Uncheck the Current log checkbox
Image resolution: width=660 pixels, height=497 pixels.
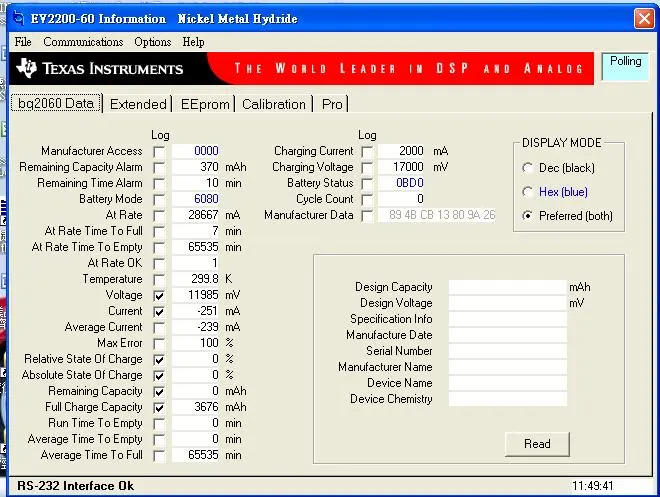(x=159, y=311)
